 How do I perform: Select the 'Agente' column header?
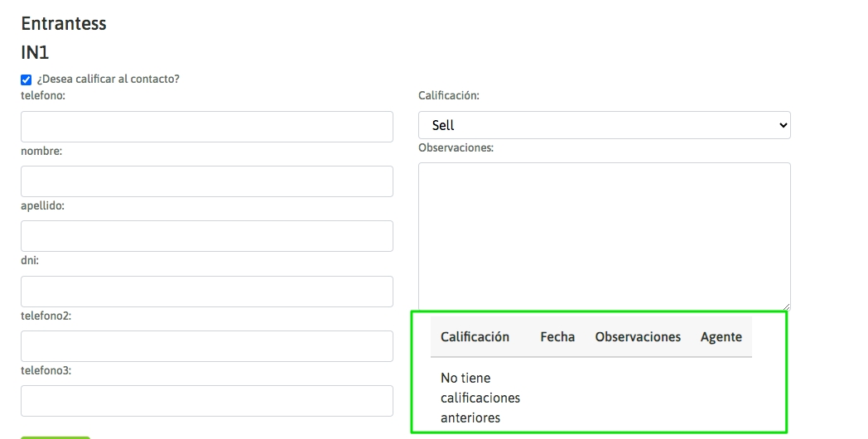pyautogui.click(x=721, y=337)
